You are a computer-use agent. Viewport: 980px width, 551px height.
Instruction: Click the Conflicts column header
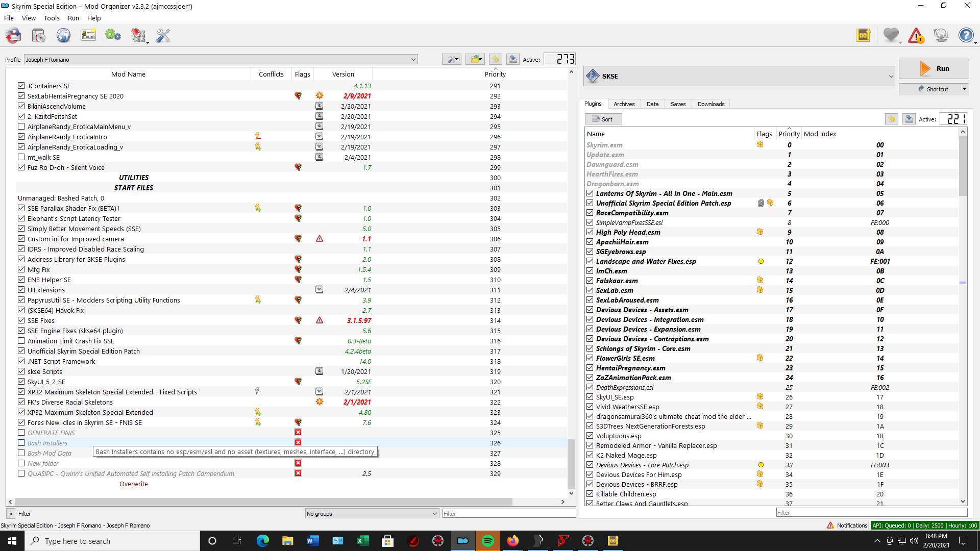tap(271, 74)
